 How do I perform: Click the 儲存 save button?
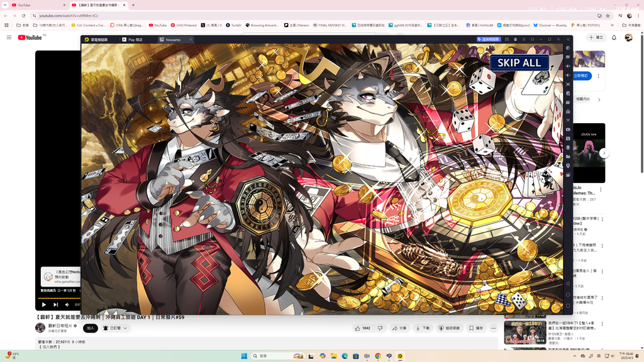[476, 328]
